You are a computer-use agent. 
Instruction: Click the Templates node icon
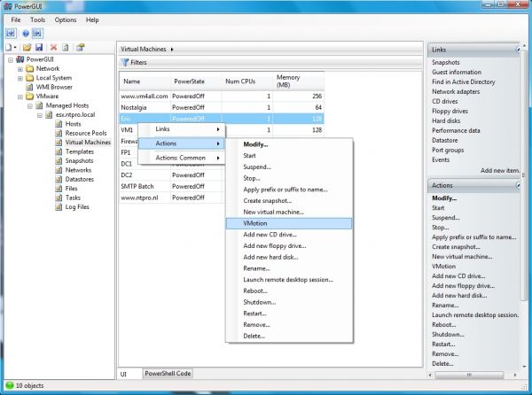59,151
